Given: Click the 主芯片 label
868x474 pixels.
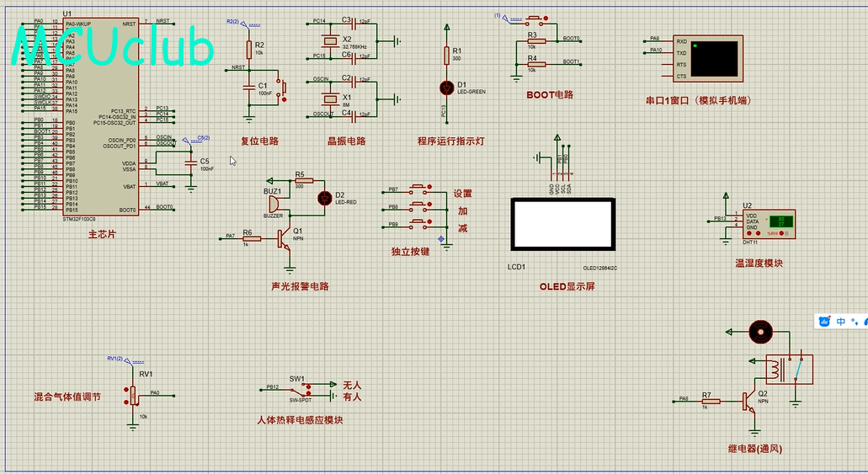Looking at the screenshot, I should pos(102,234).
